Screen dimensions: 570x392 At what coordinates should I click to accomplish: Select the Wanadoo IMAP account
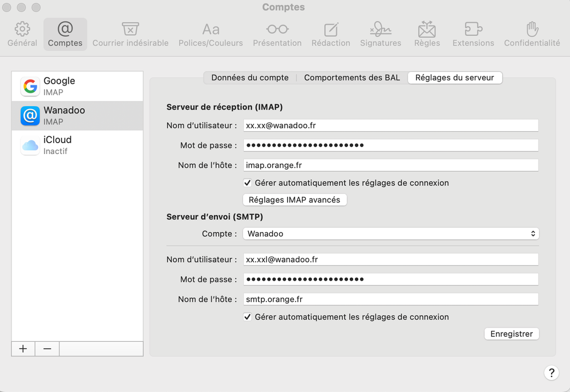tap(78, 116)
